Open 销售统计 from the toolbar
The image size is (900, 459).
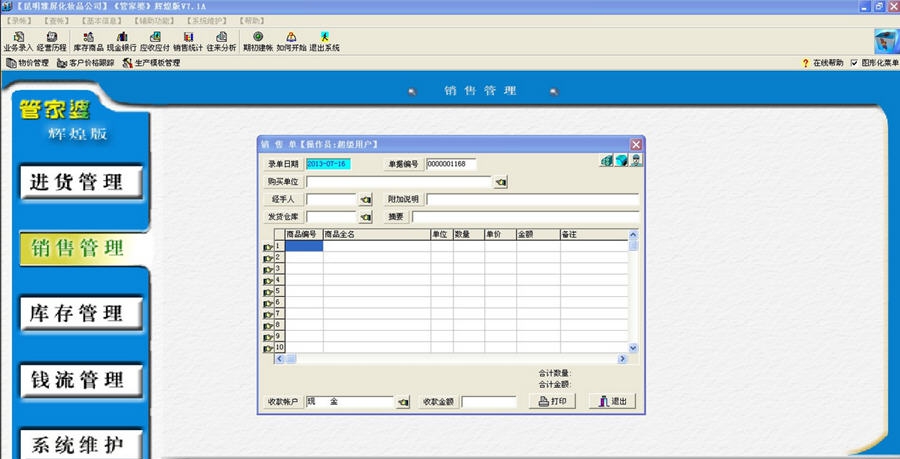click(188, 41)
